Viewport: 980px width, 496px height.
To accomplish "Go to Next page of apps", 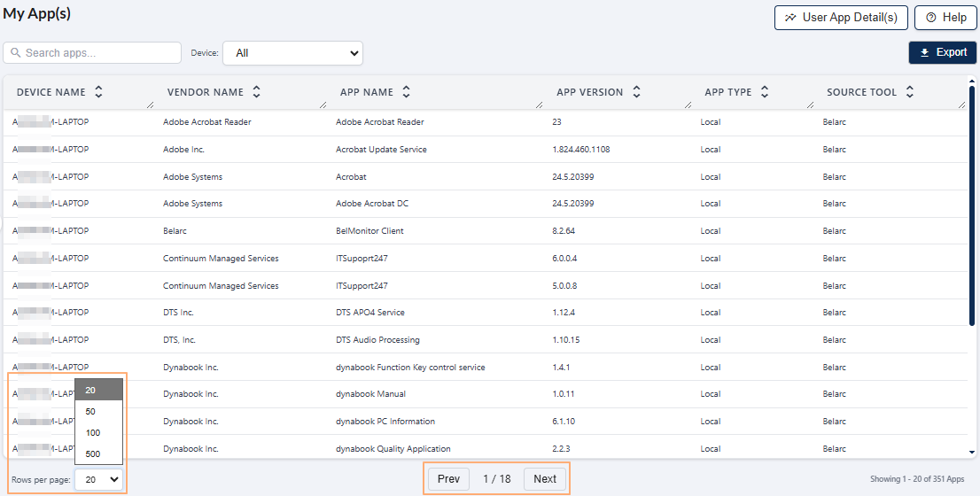I will click(x=545, y=479).
